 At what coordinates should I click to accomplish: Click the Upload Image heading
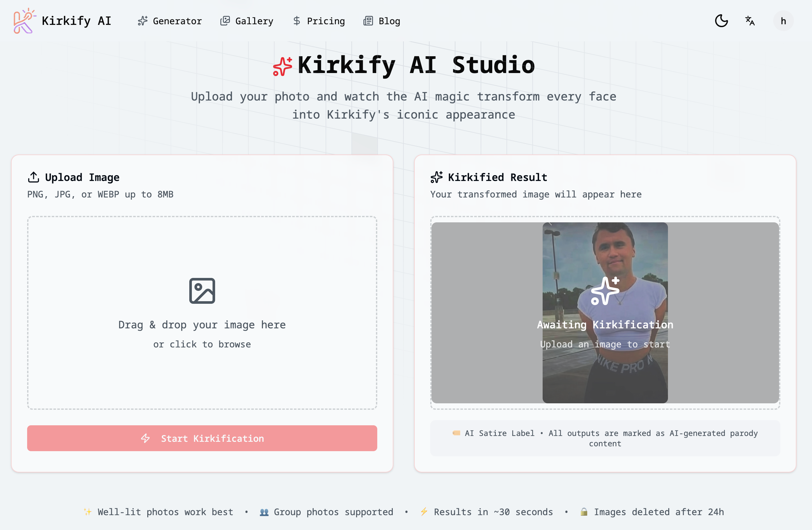pos(82,177)
